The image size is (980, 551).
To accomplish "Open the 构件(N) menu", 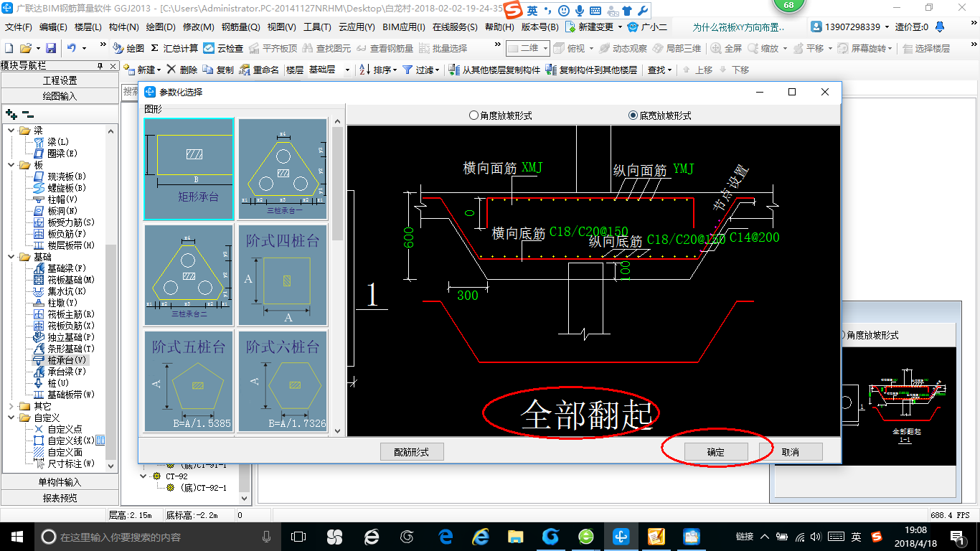I will pos(124,27).
